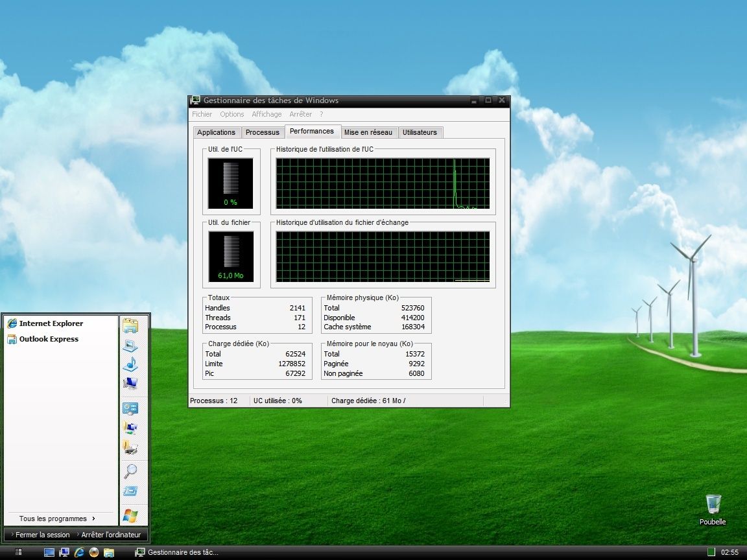Click the show desktop icon in quick launch
747x560 pixels.
pyautogui.click(x=49, y=552)
